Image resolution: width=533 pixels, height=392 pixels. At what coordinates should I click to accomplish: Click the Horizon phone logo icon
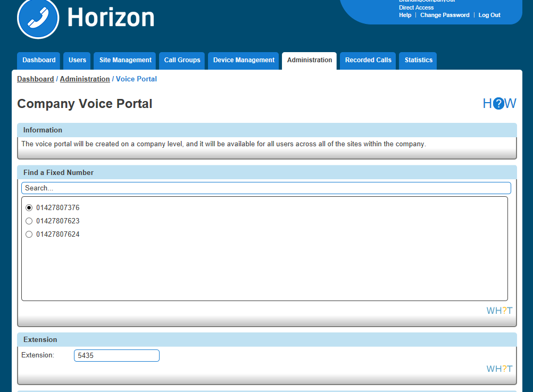coord(38,19)
